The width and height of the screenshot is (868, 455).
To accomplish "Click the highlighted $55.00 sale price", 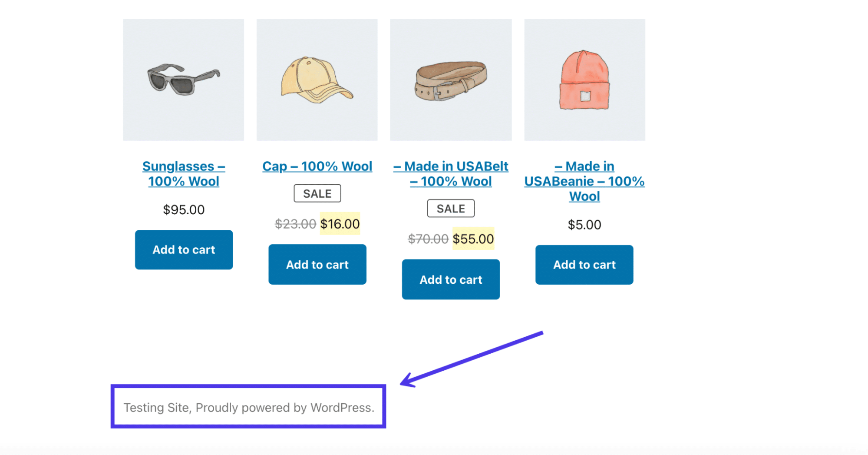I will coord(473,239).
